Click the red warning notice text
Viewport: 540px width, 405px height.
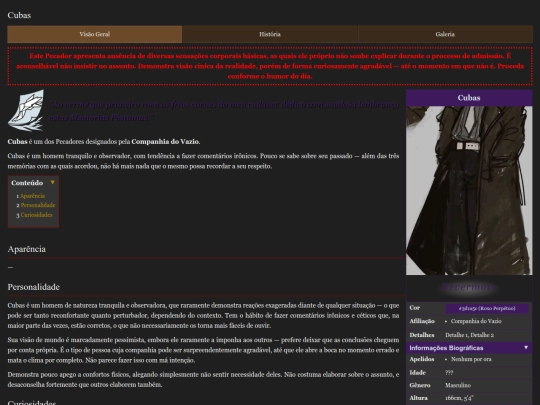point(270,66)
